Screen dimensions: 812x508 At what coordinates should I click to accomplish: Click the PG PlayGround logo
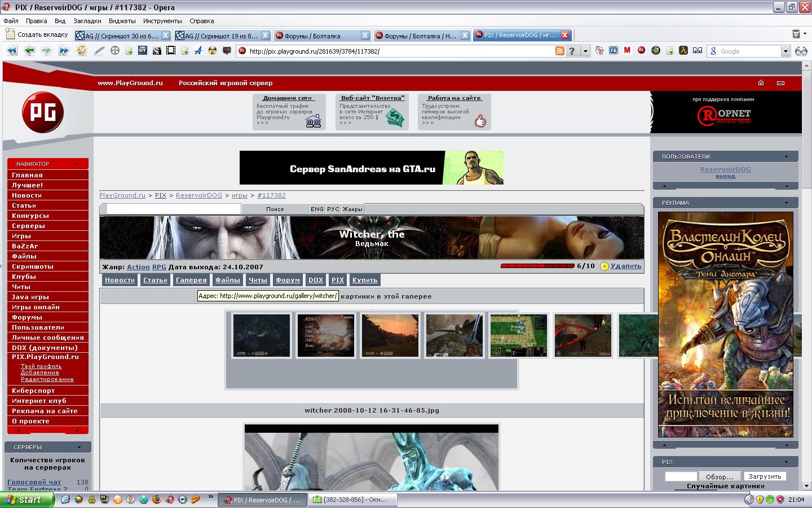click(x=43, y=112)
